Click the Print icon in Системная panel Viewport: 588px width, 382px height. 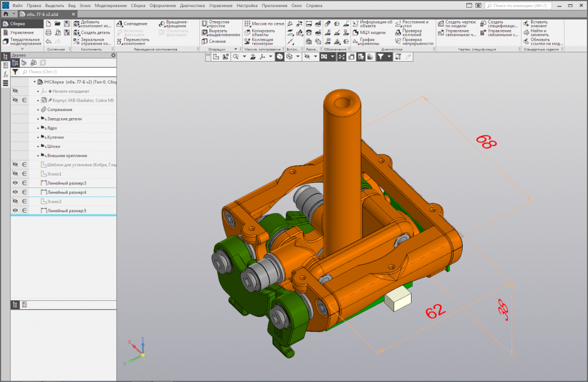tap(49, 32)
